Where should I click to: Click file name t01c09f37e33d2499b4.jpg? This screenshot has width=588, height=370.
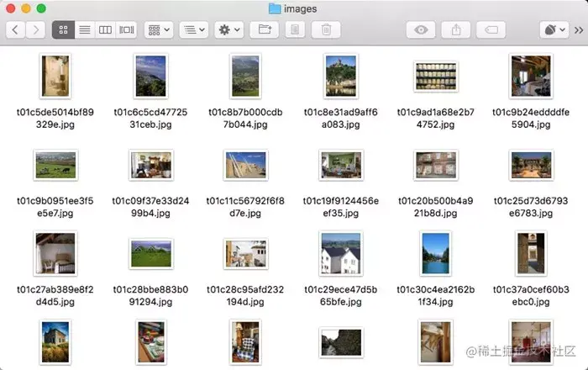point(150,207)
